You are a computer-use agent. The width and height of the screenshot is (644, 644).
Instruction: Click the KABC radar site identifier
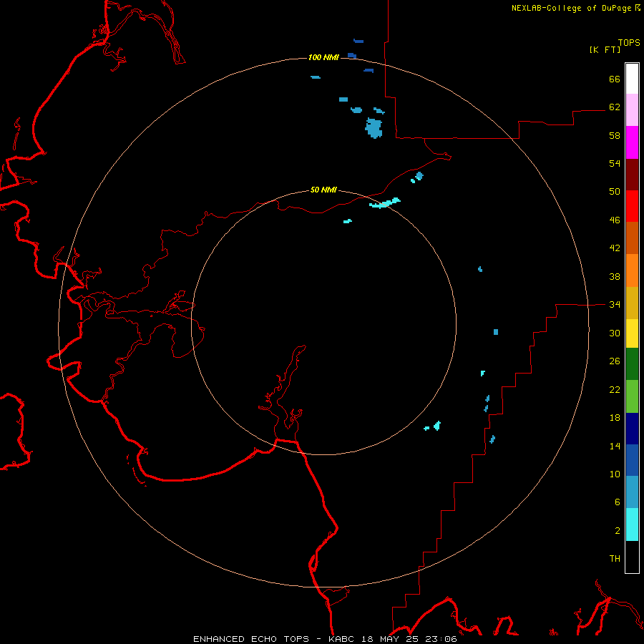tap(343, 639)
